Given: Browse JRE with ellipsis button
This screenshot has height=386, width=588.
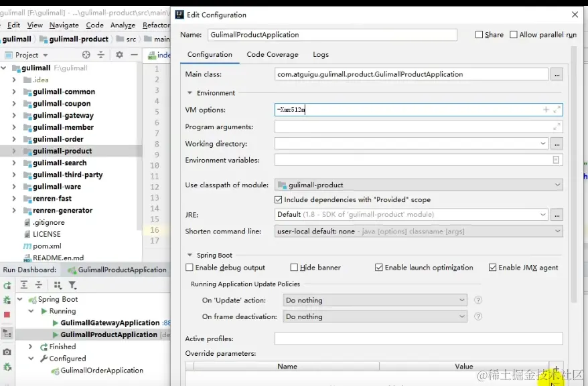Looking at the screenshot, I should pyautogui.click(x=557, y=215).
